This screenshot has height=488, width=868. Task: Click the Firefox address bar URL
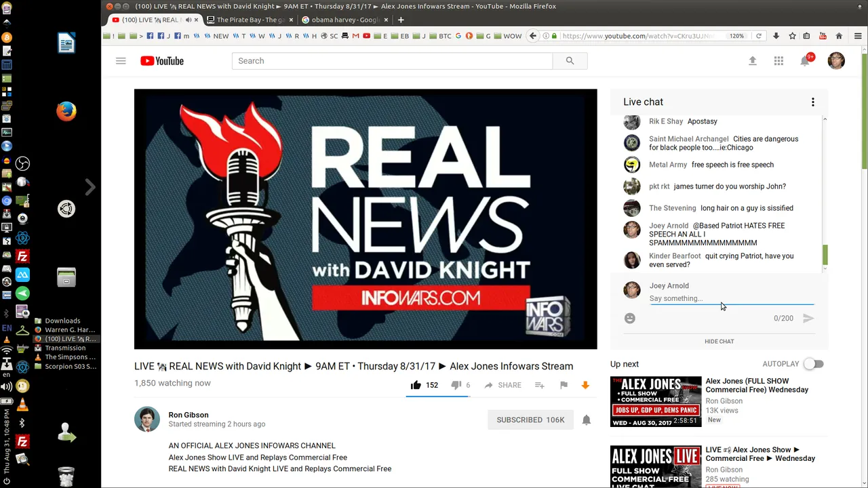[x=637, y=36]
